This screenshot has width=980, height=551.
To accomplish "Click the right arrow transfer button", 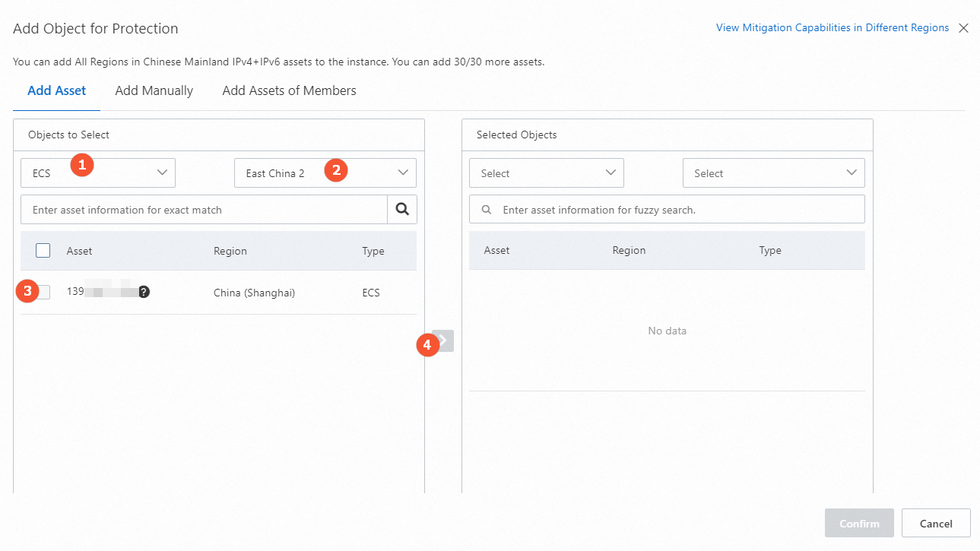I will pos(444,340).
